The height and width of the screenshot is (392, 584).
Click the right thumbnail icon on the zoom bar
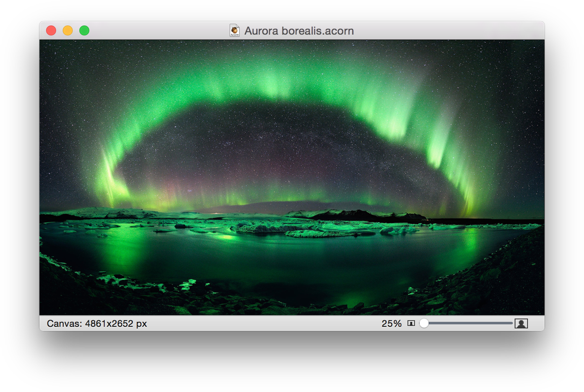coord(521,323)
